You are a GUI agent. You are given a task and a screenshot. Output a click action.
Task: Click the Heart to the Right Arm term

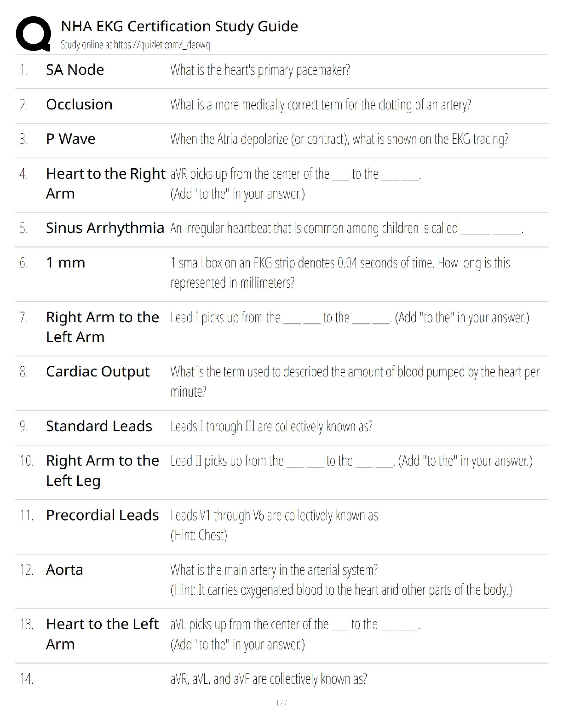(105, 183)
